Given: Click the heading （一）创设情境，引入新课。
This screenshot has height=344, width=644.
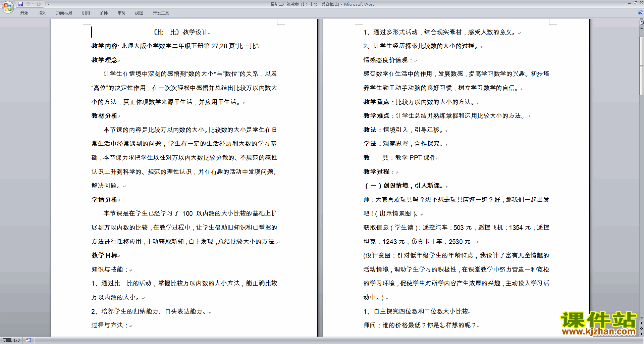Looking at the screenshot, I should click(x=405, y=186).
